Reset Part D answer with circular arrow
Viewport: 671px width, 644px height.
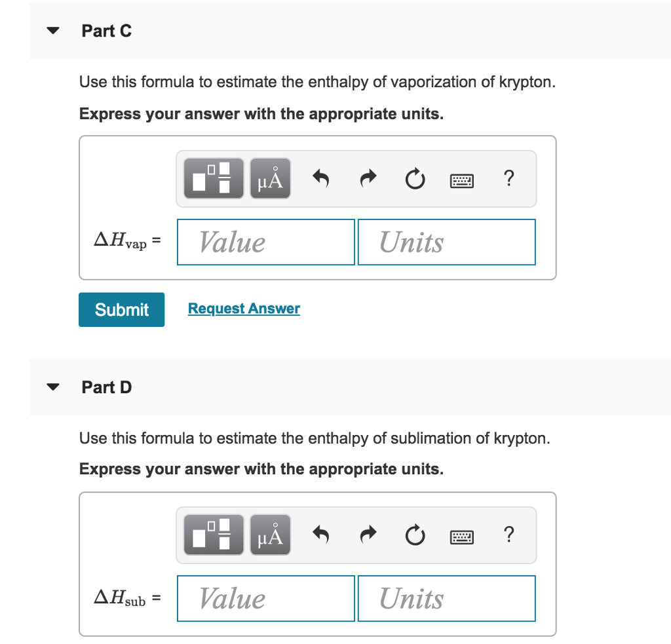415,535
